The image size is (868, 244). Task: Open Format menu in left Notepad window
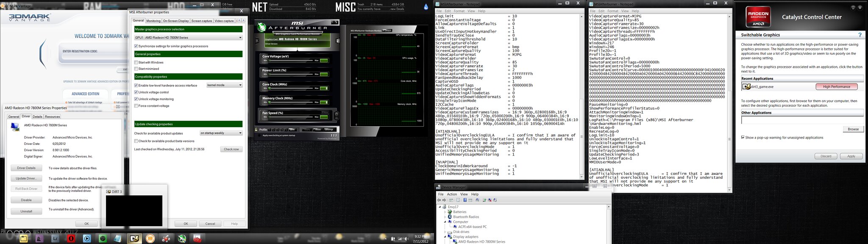pos(459,11)
